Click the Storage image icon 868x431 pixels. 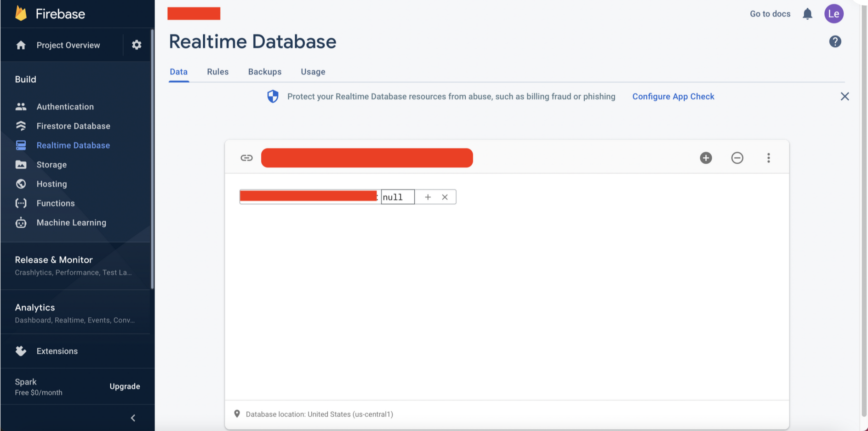[x=21, y=165]
